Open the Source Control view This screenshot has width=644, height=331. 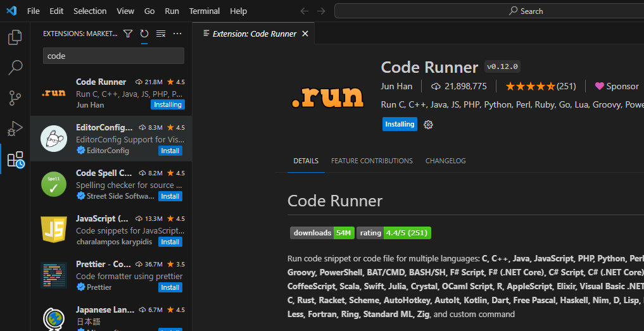(x=15, y=98)
